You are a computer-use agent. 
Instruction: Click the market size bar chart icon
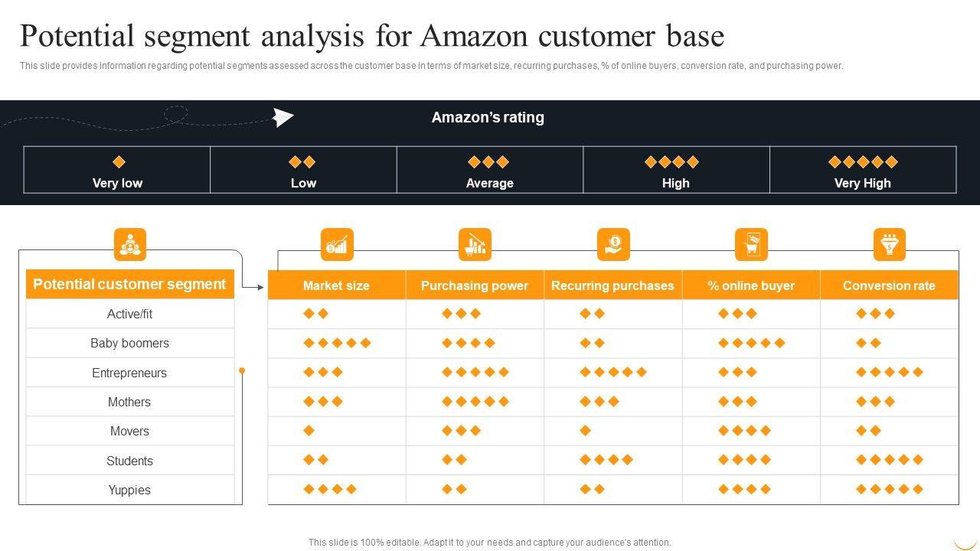(x=337, y=245)
